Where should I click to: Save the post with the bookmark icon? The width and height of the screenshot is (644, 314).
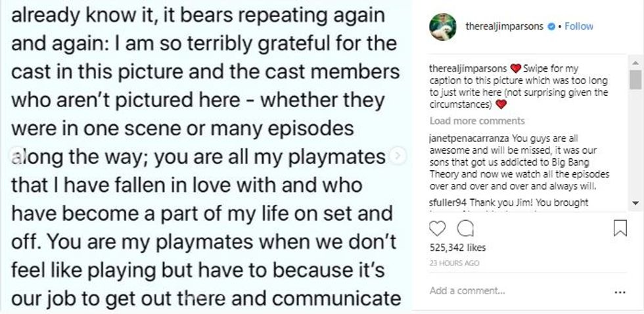point(620,228)
